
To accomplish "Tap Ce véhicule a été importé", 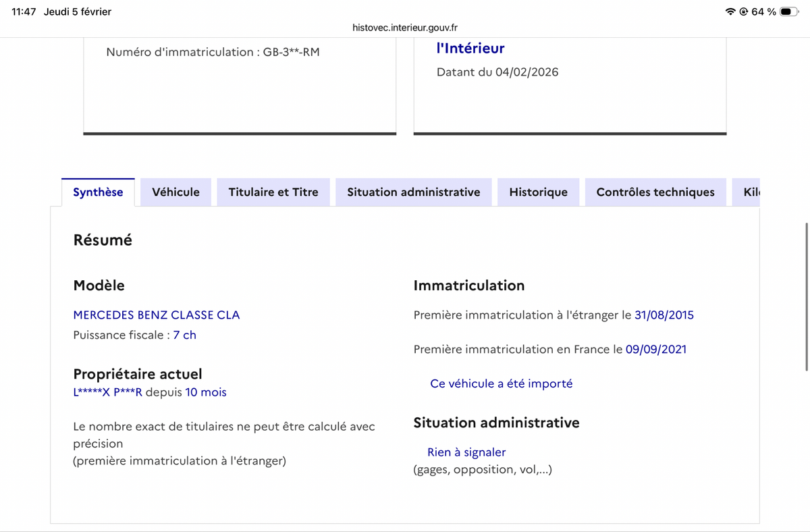I will coord(501,383).
